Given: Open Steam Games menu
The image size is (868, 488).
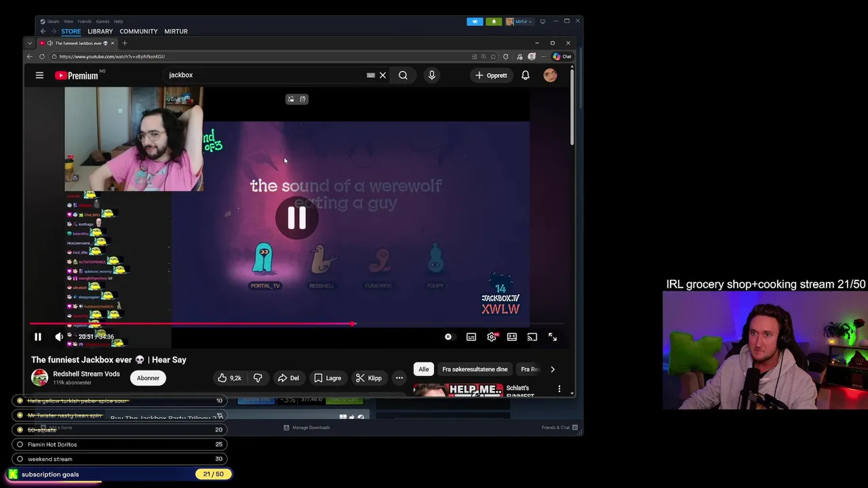Looking at the screenshot, I should coord(102,22).
